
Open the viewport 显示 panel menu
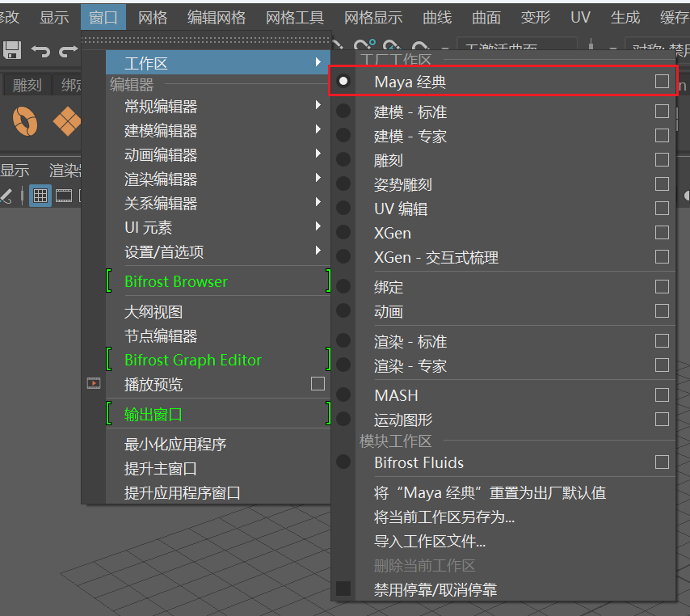coord(15,170)
